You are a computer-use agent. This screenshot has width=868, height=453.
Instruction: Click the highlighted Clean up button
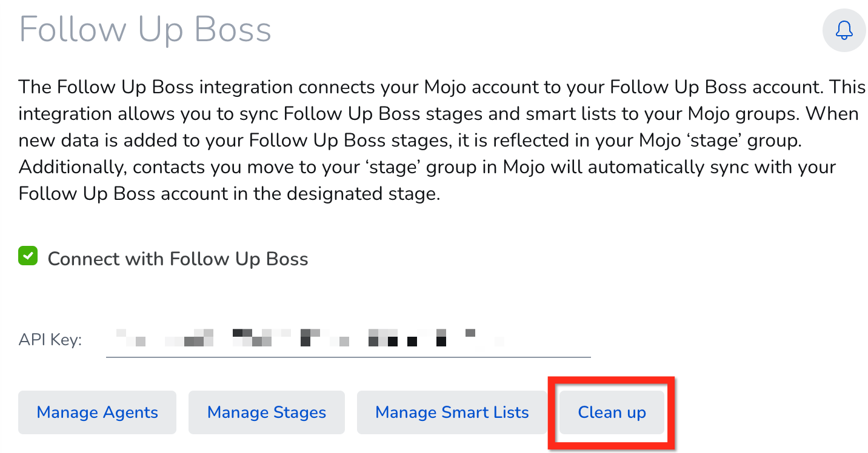(612, 412)
